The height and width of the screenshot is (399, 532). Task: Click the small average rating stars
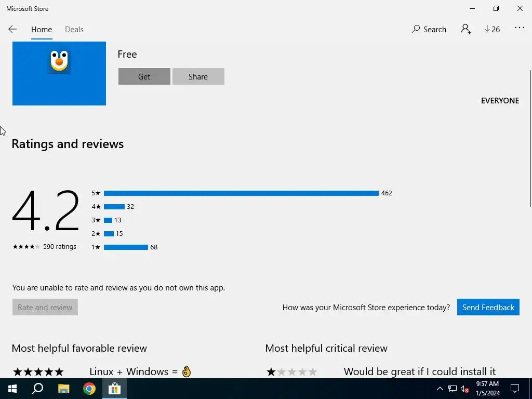[x=26, y=247]
